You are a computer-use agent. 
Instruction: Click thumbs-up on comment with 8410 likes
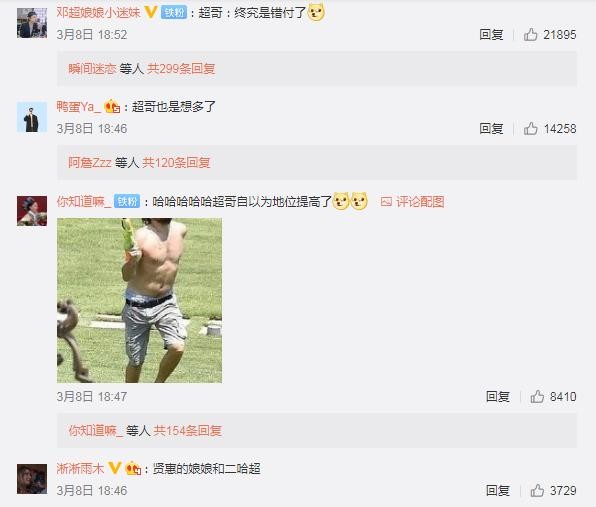coord(537,397)
